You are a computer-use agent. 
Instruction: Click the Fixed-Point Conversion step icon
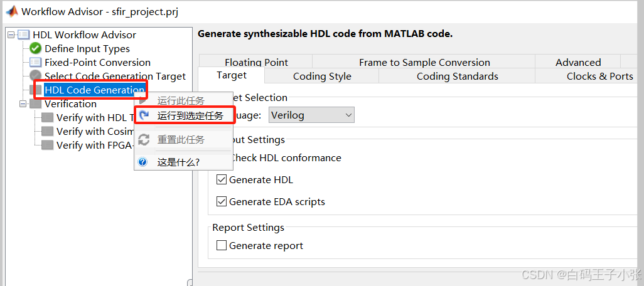point(35,63)
